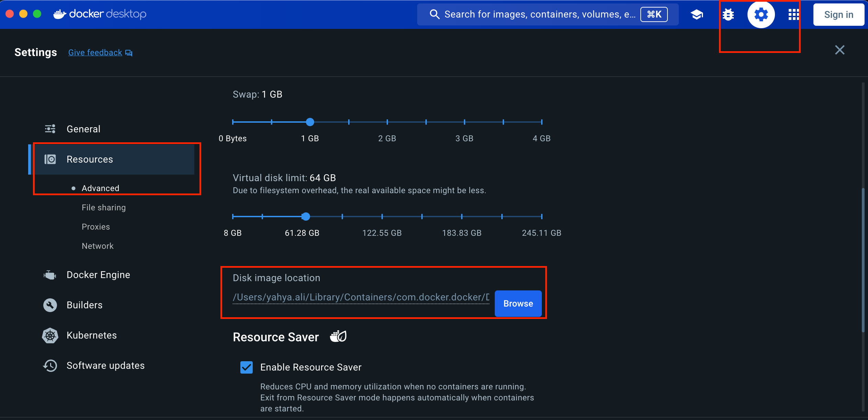Select the Builders wrench icon
Viewport: 868px width, 420px height.
coord(50,305)
